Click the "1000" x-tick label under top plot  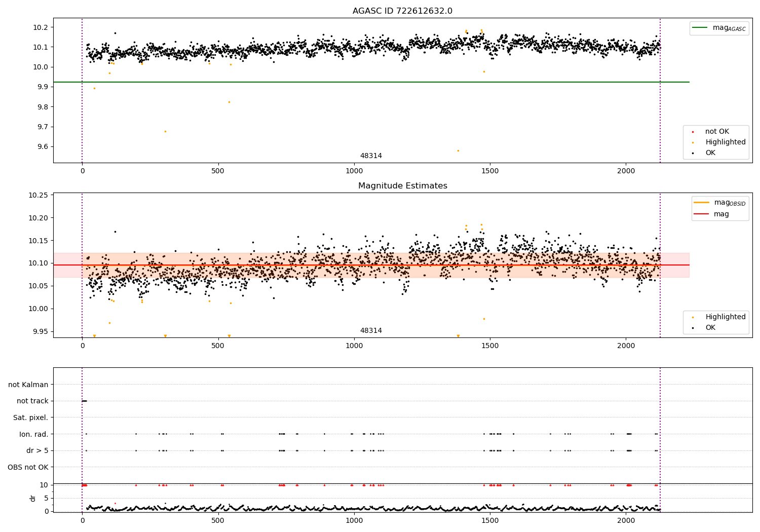click(354, 172)
